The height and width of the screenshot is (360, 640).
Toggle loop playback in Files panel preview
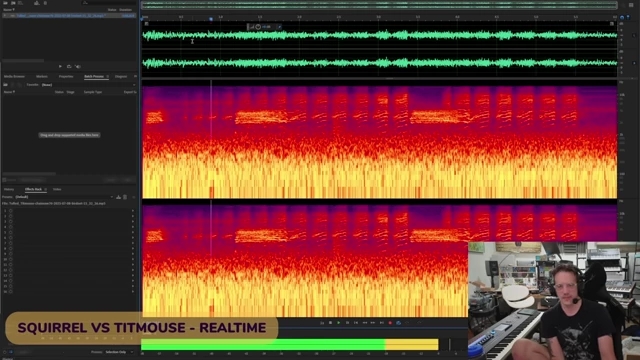point(69,66)
